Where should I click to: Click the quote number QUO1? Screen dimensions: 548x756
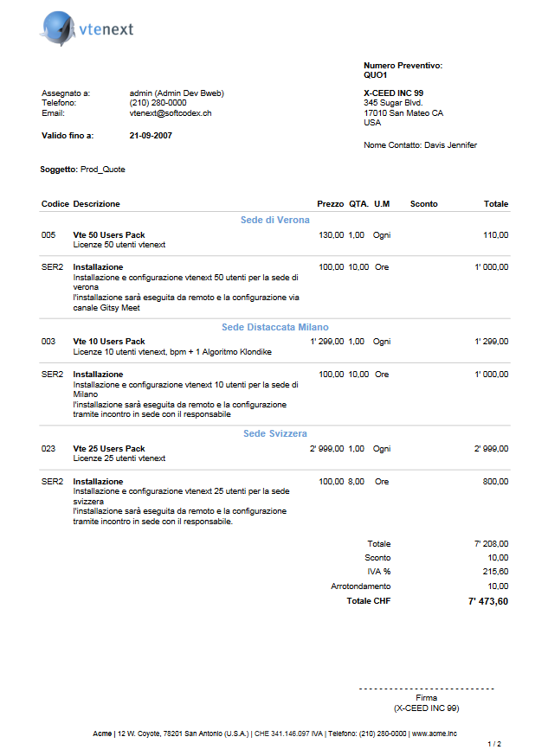pyautogui.click(x=376, y=75)
